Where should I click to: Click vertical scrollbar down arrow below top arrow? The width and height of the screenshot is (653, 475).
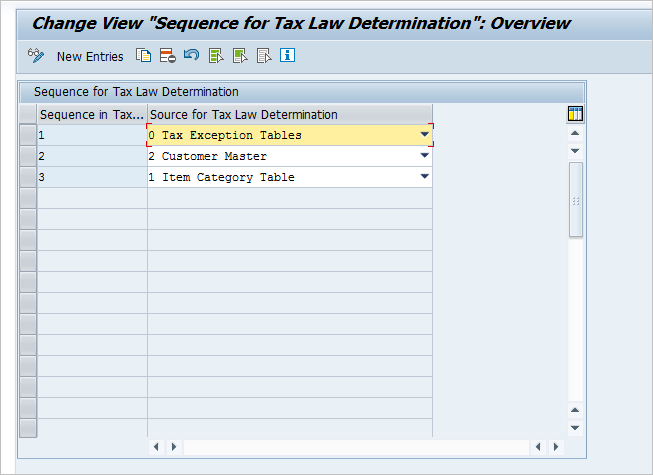tap(575, 151)
